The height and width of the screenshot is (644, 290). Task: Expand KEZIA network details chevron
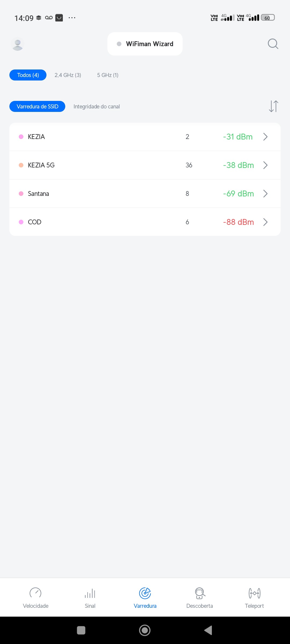265,137
